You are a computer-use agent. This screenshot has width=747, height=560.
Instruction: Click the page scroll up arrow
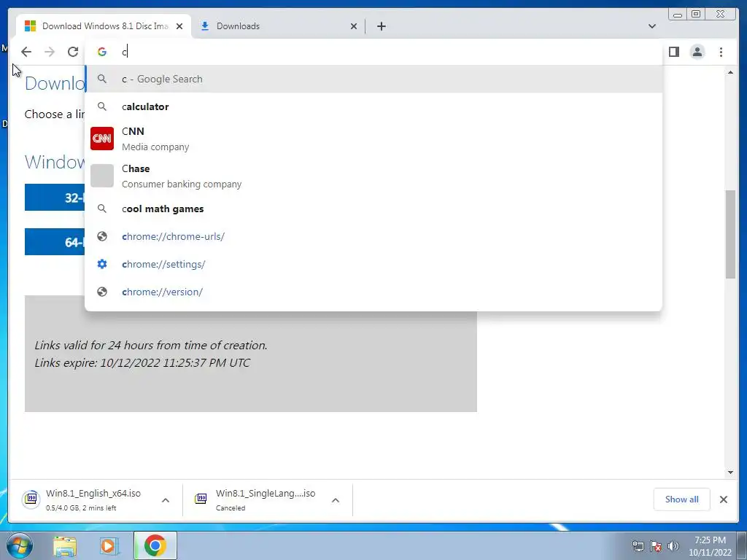(730, 72)
